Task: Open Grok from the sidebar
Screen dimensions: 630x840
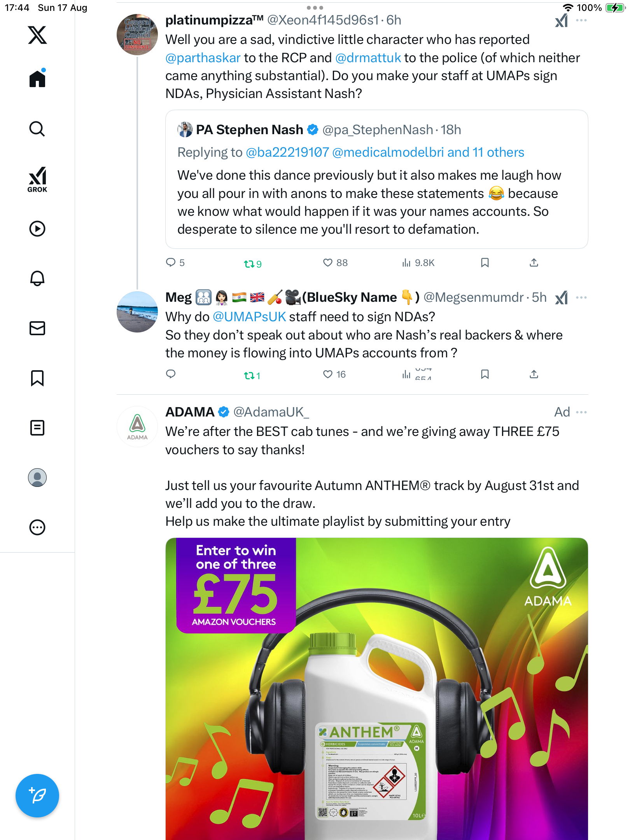Action: coord(37,179)
